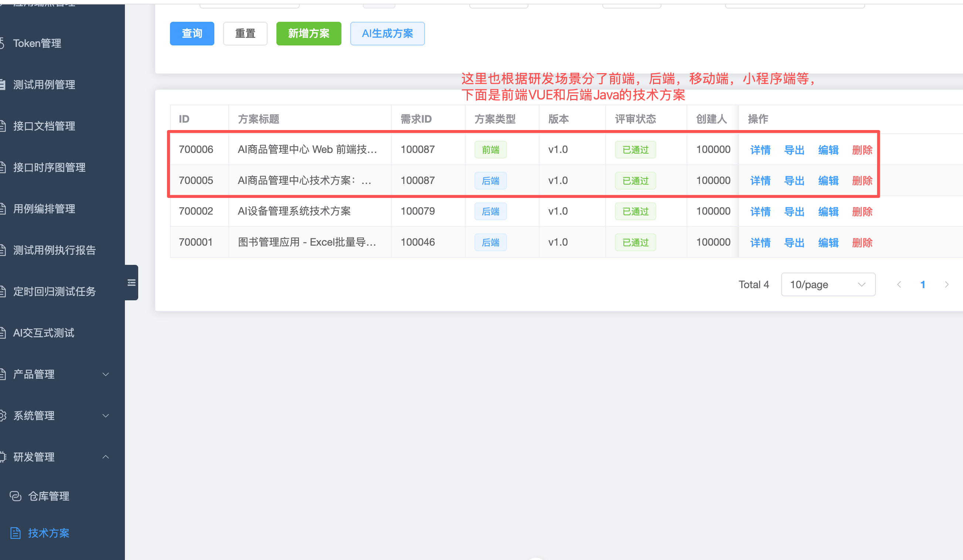This screenshot has width=963, height=560.
Task: Click 导出 for plan 700001
Action: pyautogui.click(x=794, y=243)
